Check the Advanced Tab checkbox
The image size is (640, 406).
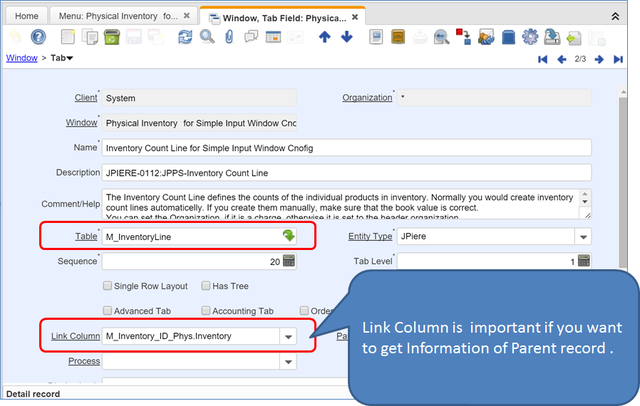click(109, 311)
